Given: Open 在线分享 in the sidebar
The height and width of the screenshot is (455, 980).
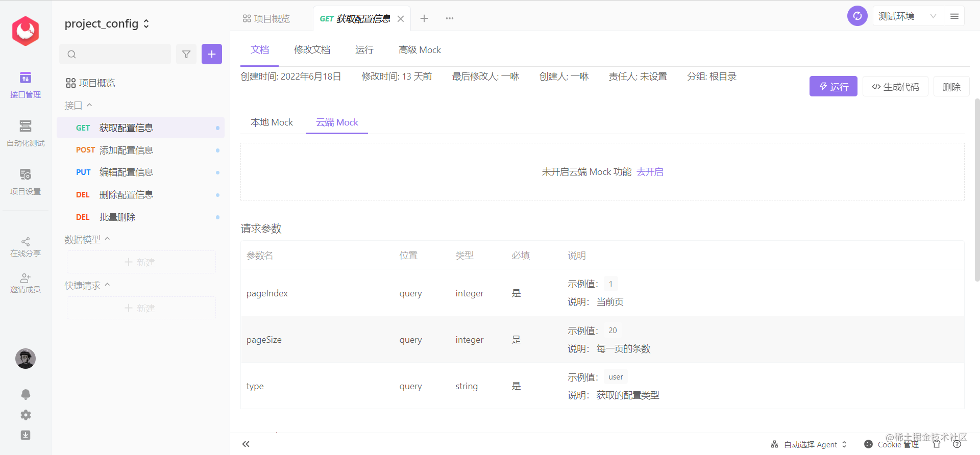Looking at the screenshot, I should coord(26,247).
